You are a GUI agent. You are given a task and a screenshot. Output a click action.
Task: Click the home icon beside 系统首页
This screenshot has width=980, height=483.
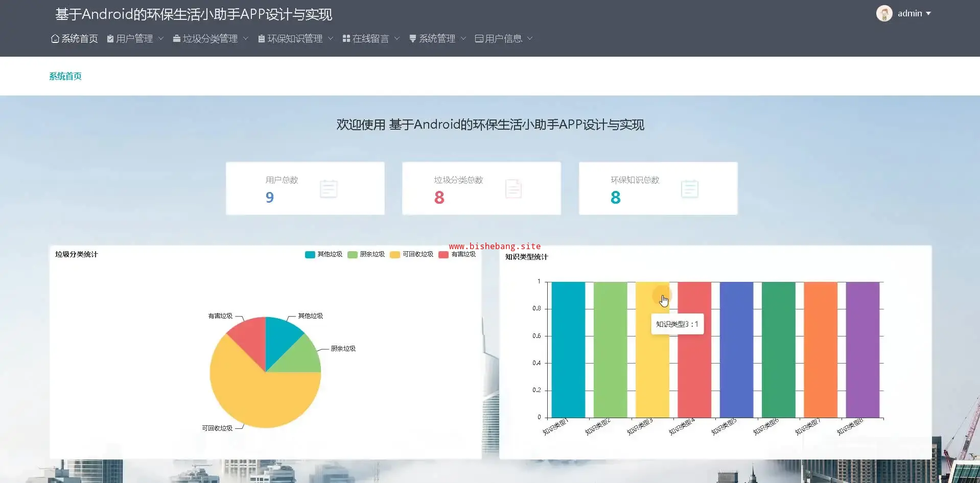coord(55,39)
